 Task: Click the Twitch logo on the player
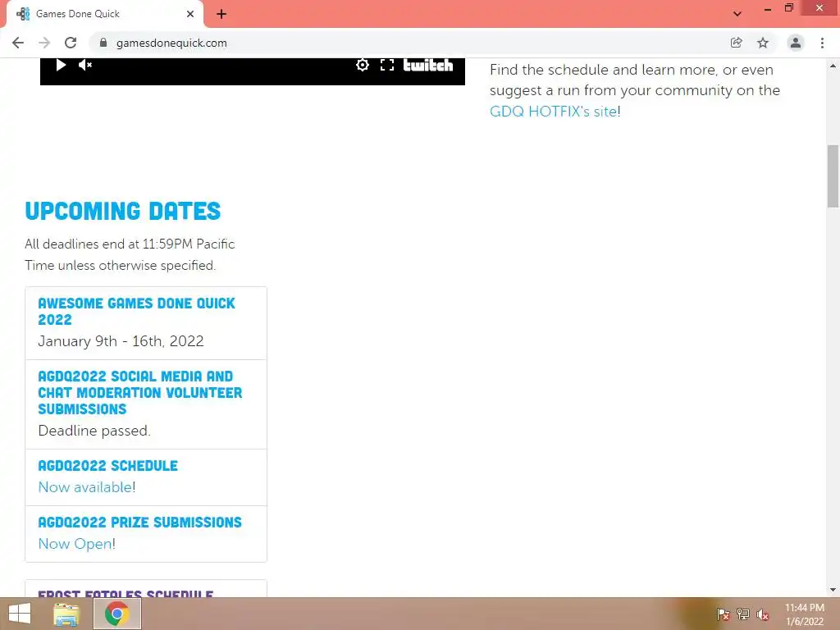click(x=428, y=65)
